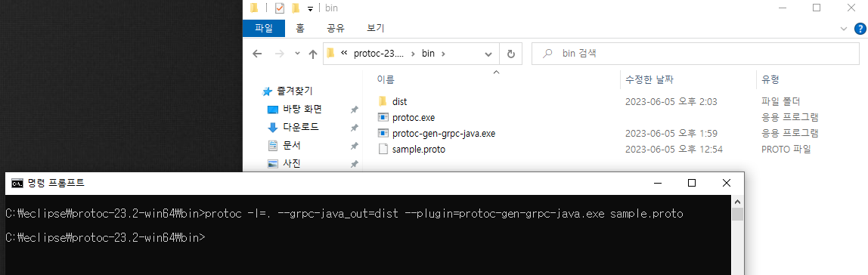Click the 파일 폴더 type cell
Screen dimensions: 868x275
pyautogui.click(x=780, y=102)
